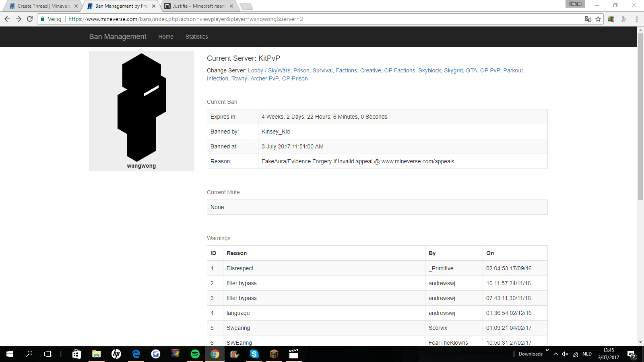Go to Home in the navbar
This screenshot has height=362, width=644.
click(x=166, y=37)
